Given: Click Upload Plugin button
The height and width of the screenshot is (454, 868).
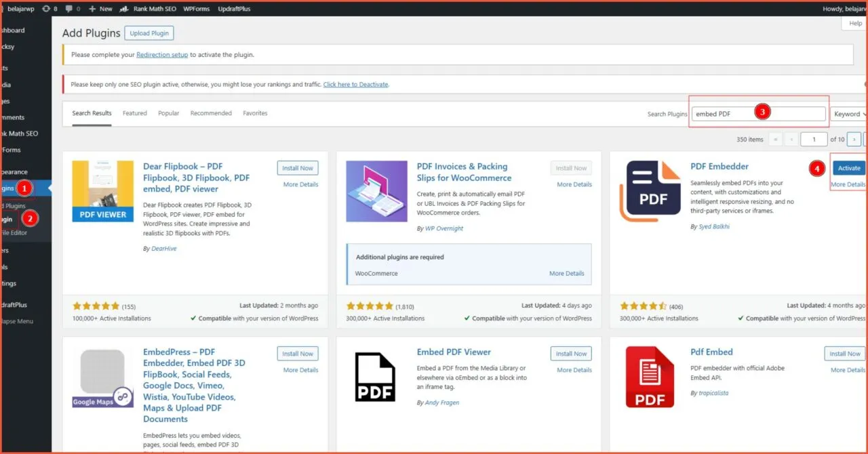Looking at the screenshot, I should coord(149,33).
